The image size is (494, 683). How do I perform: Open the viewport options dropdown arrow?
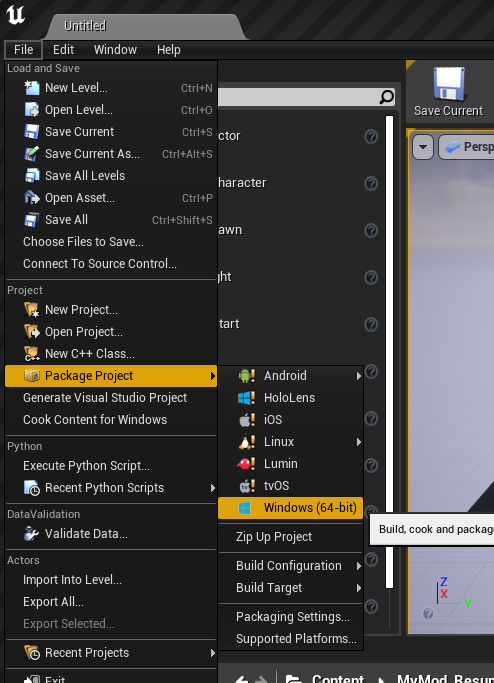click(x=423, y=147)
